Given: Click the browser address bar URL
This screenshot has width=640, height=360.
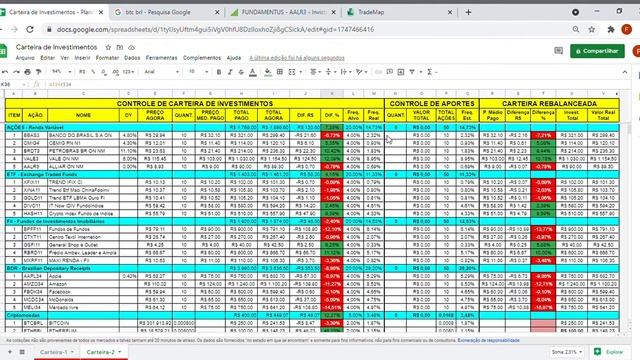Looking at the screenshot, I should point(215,29).
